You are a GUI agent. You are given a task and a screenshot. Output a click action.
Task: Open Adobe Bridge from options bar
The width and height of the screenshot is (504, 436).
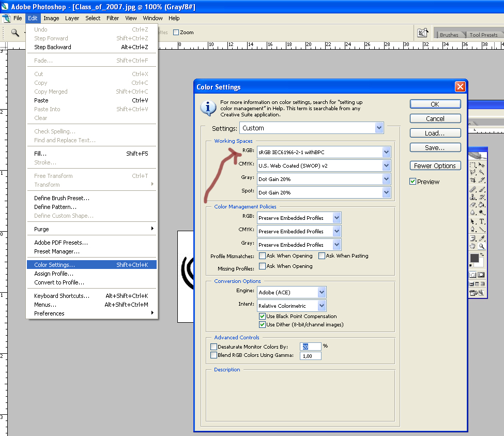(423, 33)
